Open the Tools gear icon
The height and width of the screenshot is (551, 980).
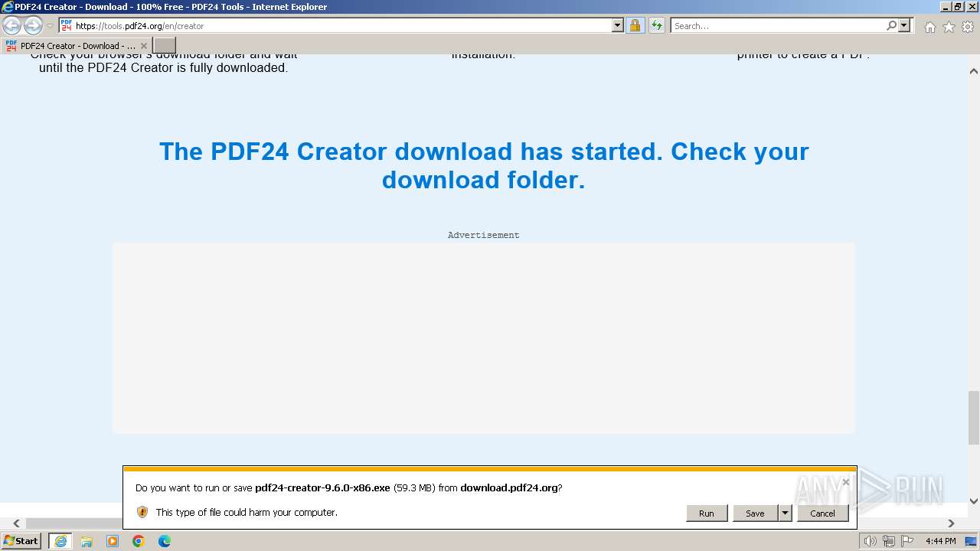coord(968,27)
